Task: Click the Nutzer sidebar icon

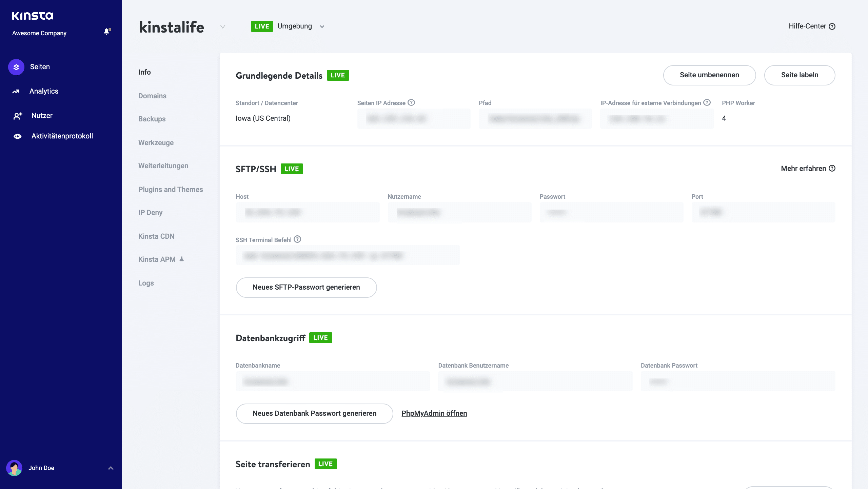Action: [x=18, y=115]
